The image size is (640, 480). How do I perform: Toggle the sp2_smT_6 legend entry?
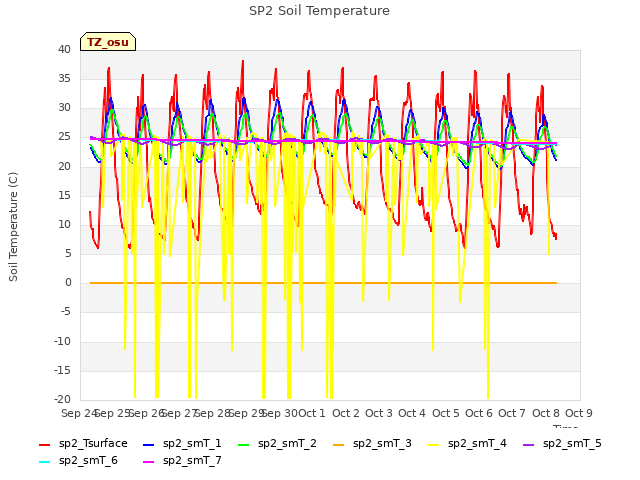coord(78,461)
